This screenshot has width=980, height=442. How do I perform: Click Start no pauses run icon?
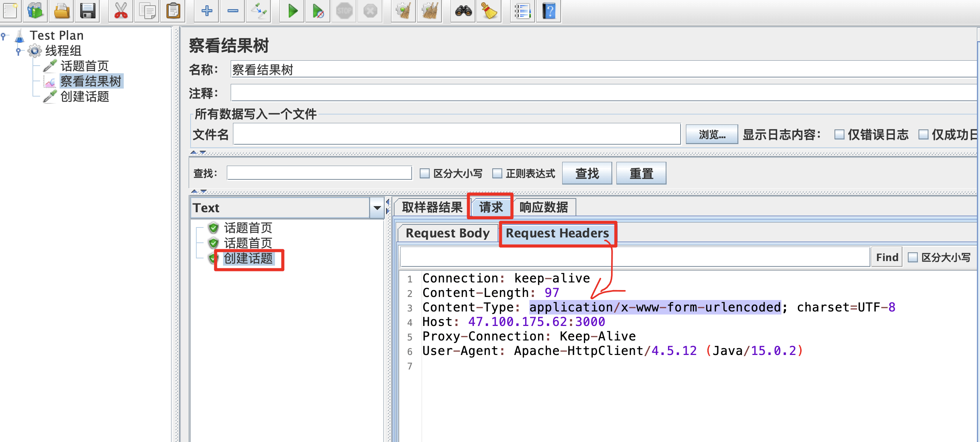[x=318, y=11]
